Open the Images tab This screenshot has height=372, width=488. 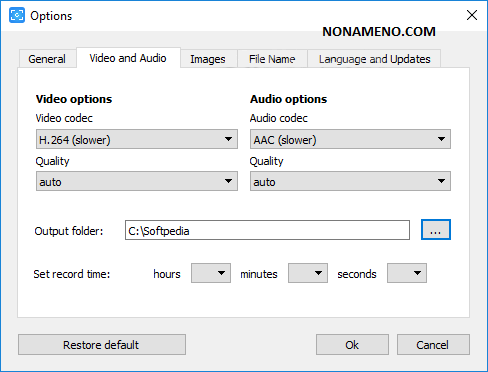pyautogui.click(x=208, y=59)
